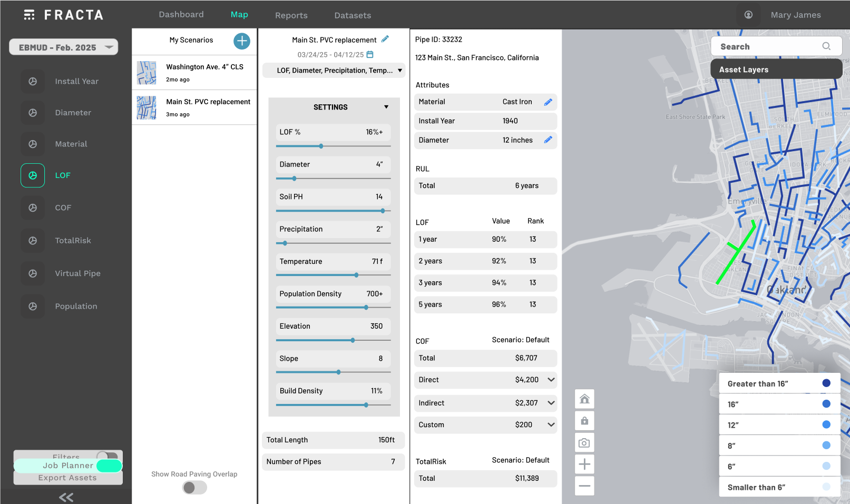
Task: Click the 8" legend color swatch
Action: [x=826, y=446]
